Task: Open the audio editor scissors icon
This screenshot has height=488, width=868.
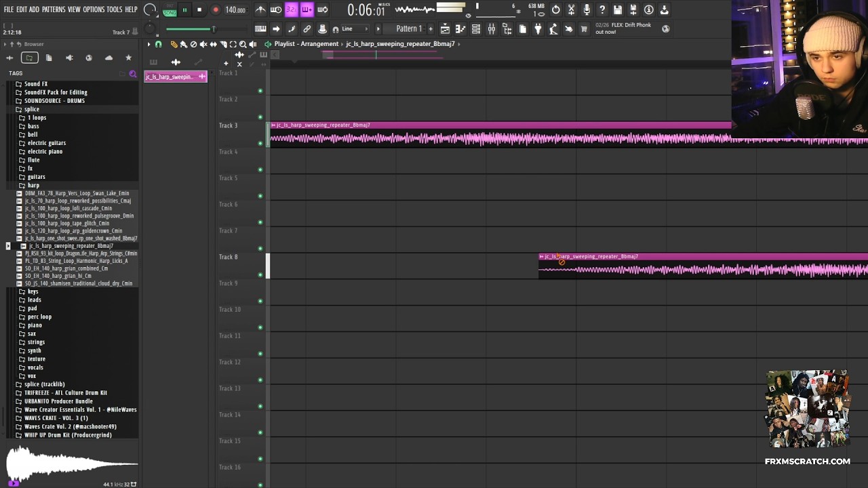Action: [572, 9]
